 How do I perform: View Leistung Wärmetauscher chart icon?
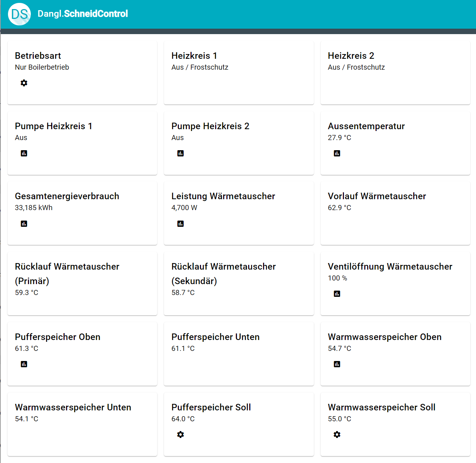pyautogui.click(x=180, y=224)
